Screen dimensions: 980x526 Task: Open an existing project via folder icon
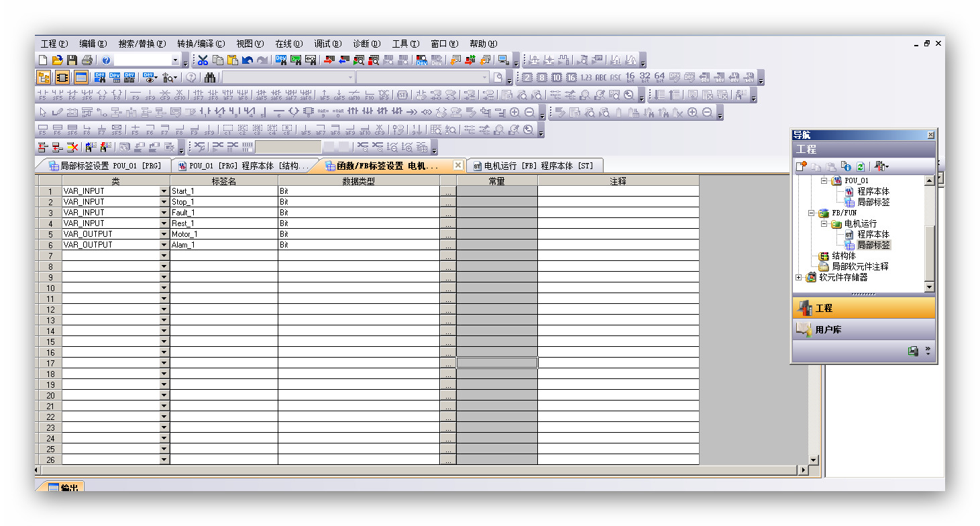[x=58, y=60]
